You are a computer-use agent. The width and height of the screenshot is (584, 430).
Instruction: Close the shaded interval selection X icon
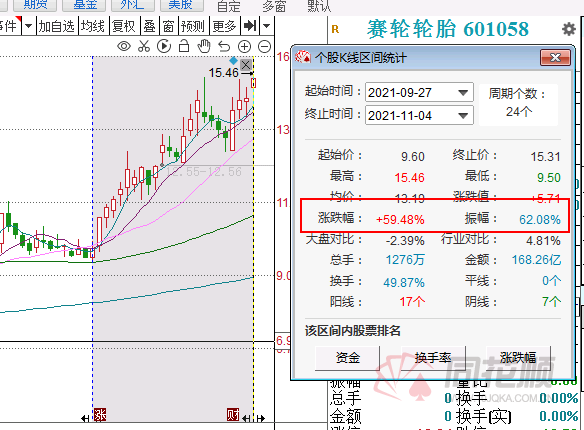point(246,65)
